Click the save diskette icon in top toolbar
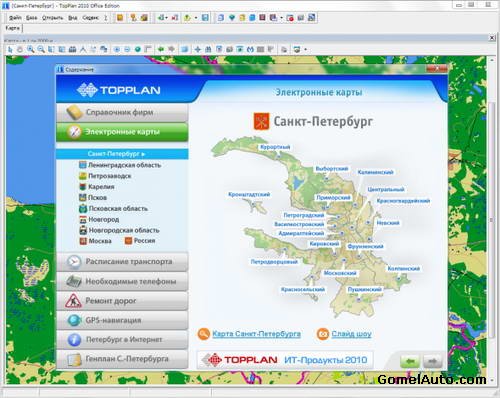 (205, 17)
